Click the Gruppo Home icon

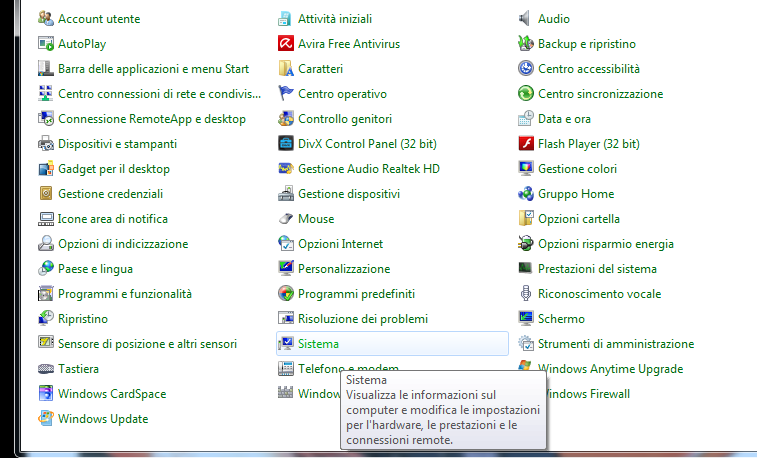click(x=525, y=194)
